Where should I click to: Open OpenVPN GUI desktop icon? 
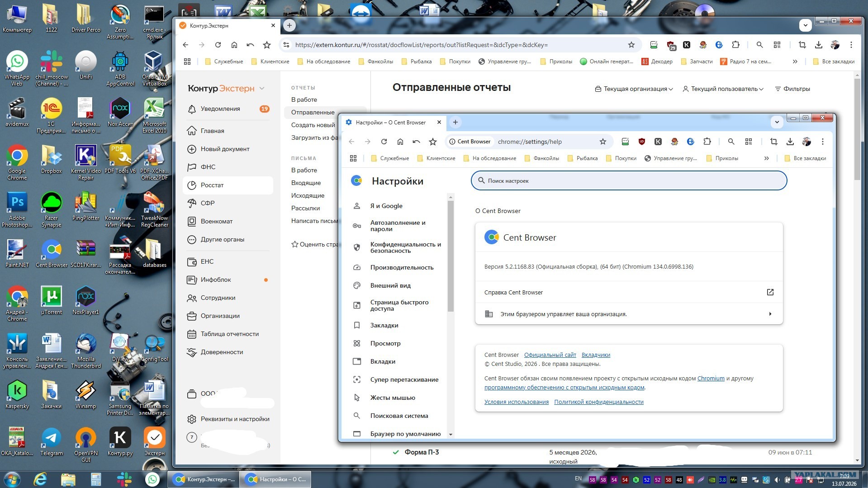[85, 444]
